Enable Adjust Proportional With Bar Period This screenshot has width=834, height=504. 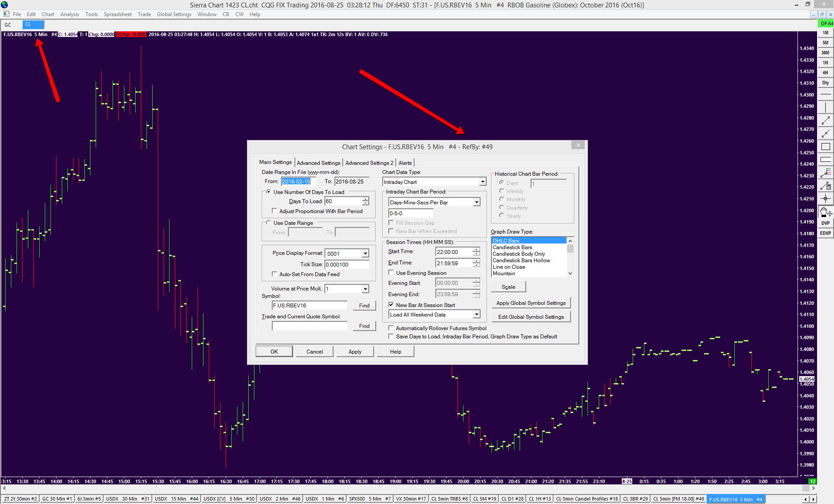[274, 211]
